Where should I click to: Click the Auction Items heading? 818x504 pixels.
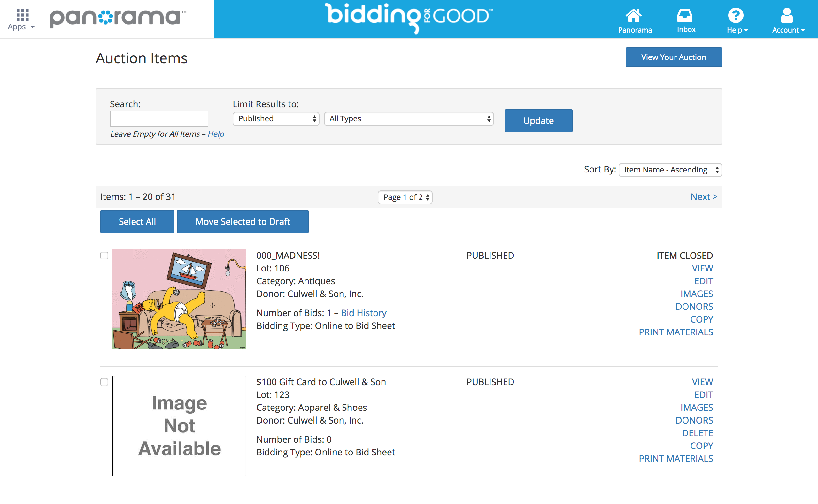click(142, 58)
